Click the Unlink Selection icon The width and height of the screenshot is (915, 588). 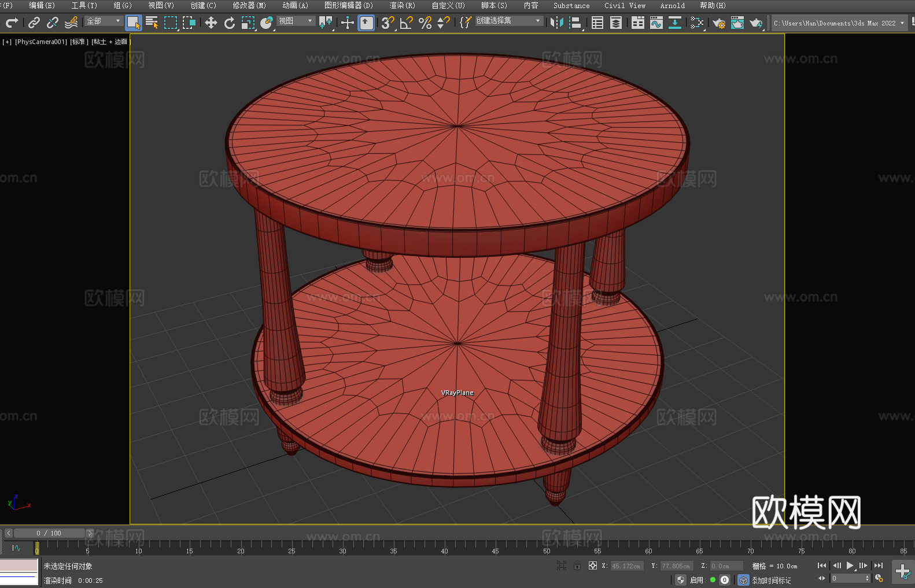[x=53, y=23]
